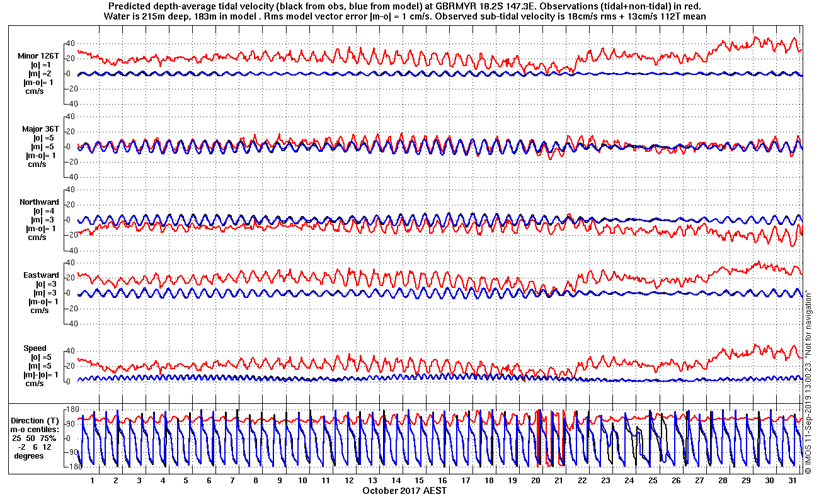Click the day "15" x-axis label
The width and height of the screenshot is (819, 504).
point(419,480)
